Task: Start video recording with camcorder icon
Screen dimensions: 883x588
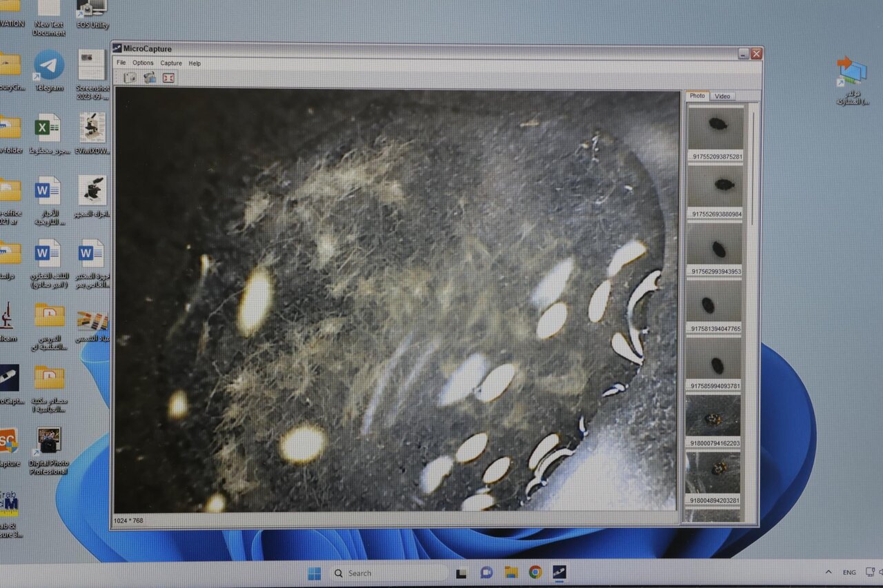Action: tap(149, 78)
